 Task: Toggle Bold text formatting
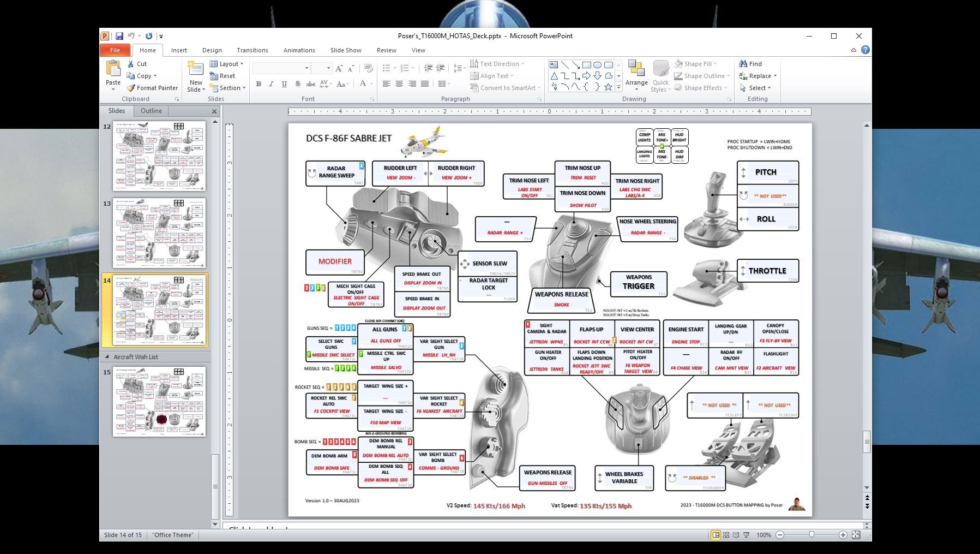pyautogui.click(x=258, y=84)
